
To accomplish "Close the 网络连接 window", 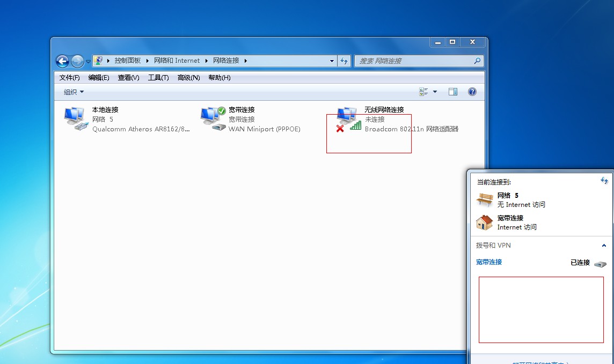I will 473,42.
